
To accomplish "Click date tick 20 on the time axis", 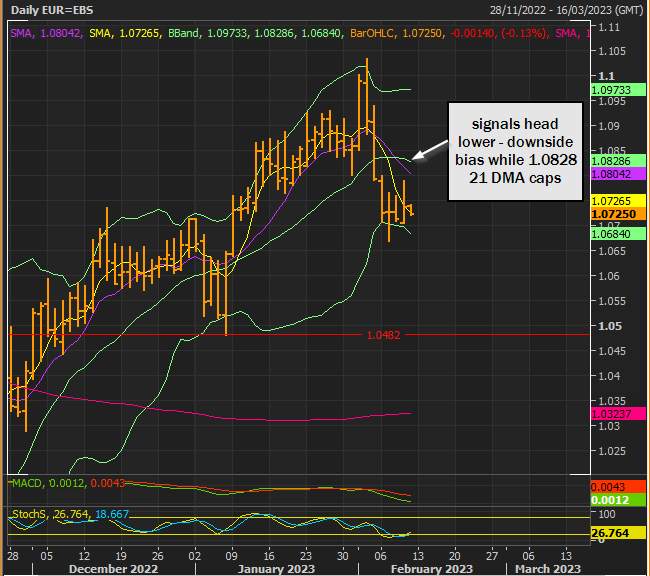I will click(x=454, y=556).
